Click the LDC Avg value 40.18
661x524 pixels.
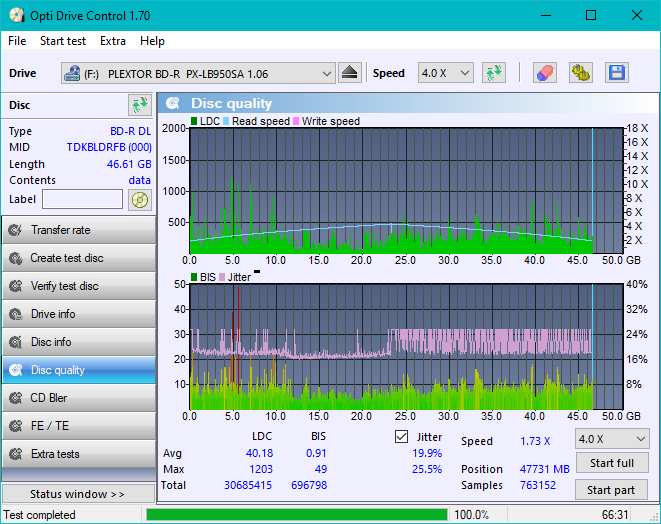[259, 453]
